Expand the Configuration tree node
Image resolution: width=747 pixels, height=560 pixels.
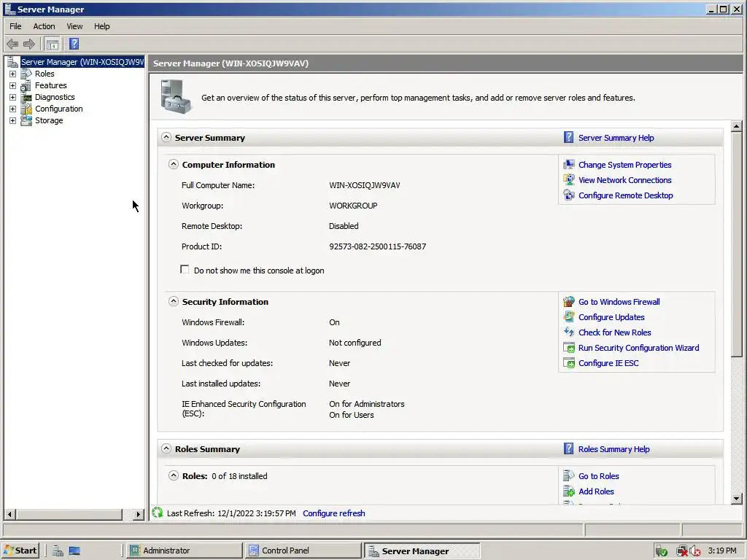click(13, 109)
